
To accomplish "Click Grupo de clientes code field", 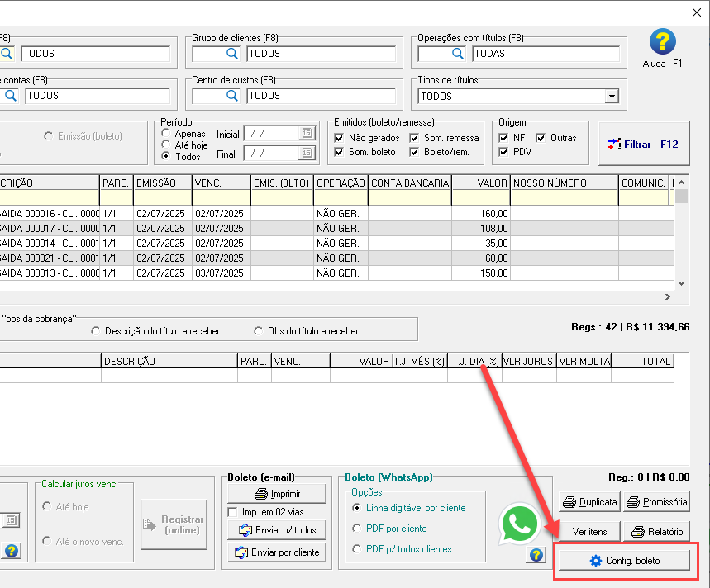I will [209, 54].
